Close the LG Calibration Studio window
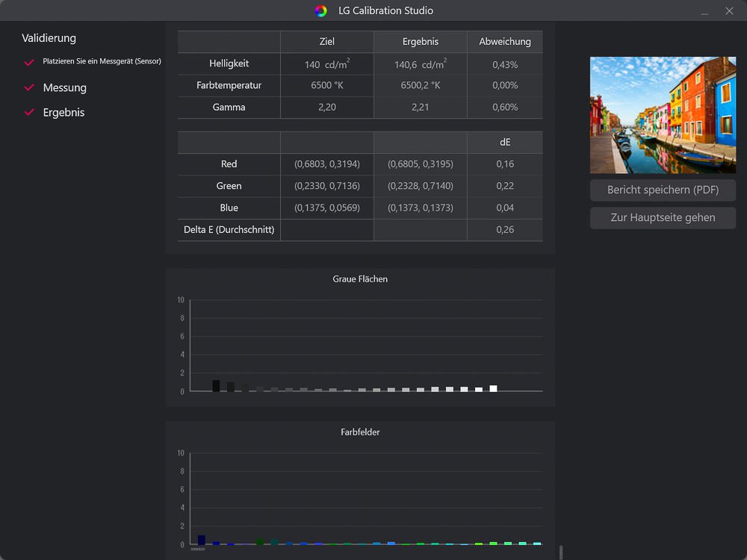This screenshot has width=747, height=560. coord(729,11)
